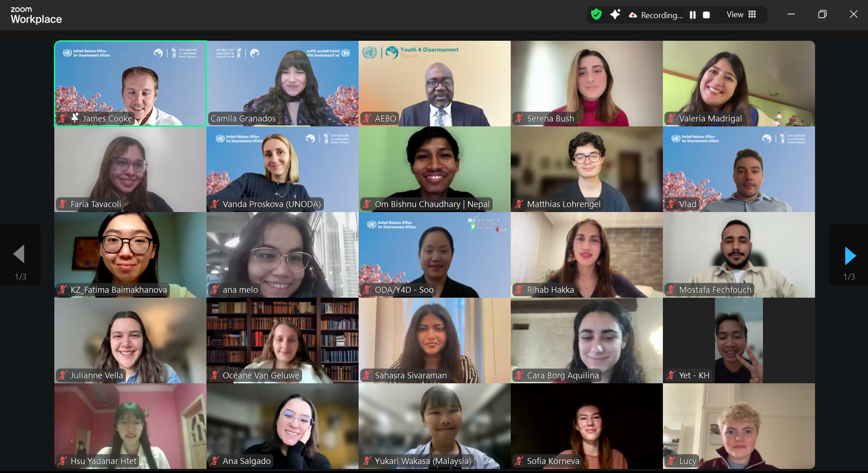Select Mostafa Fechfouch video tile
This screenshot has width=868, height=473.
739,255
